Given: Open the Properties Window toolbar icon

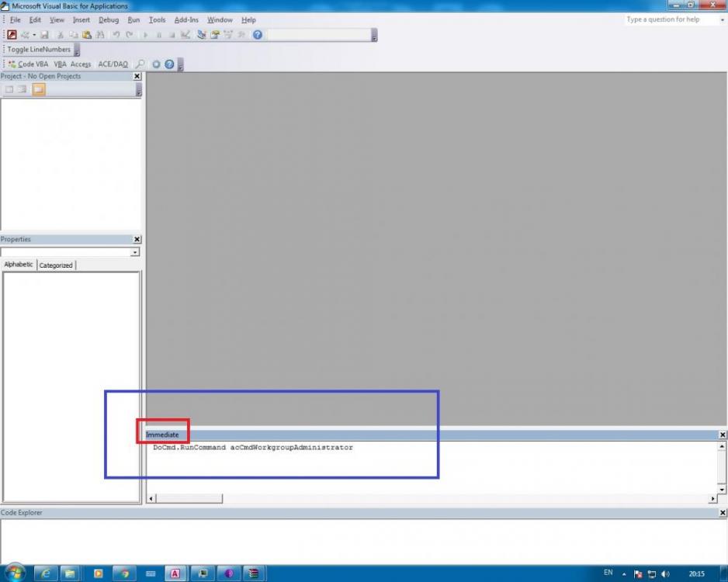Looking at the screenshot, I should [x=215, y=35].
